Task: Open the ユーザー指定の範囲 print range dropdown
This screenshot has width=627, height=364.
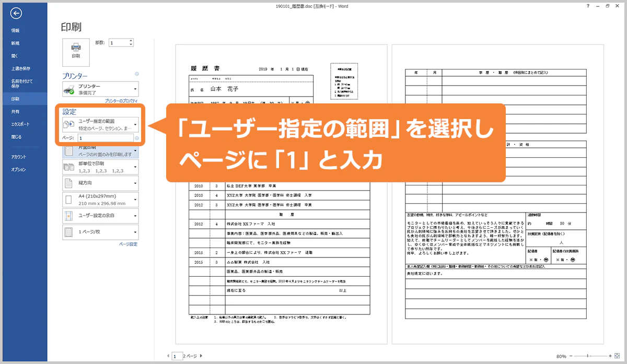Action: point(100,124)
